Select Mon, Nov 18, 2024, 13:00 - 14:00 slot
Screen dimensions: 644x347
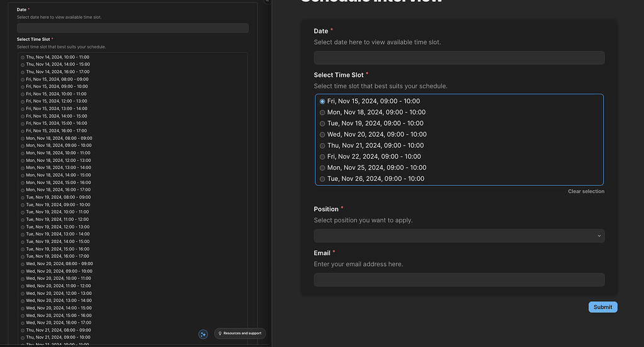tap(23, 168)
